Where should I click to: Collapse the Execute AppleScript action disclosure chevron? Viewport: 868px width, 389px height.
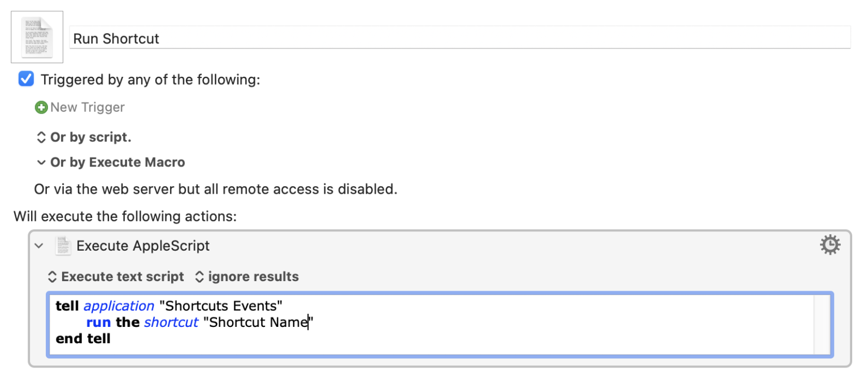39,246
